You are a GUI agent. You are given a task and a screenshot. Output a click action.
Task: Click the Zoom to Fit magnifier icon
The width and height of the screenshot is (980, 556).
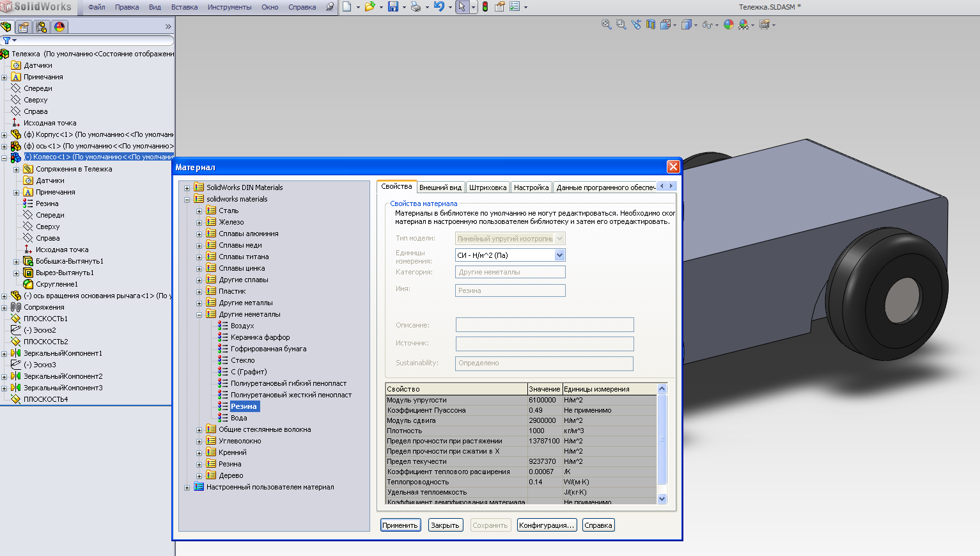click(x=606, y=24)
